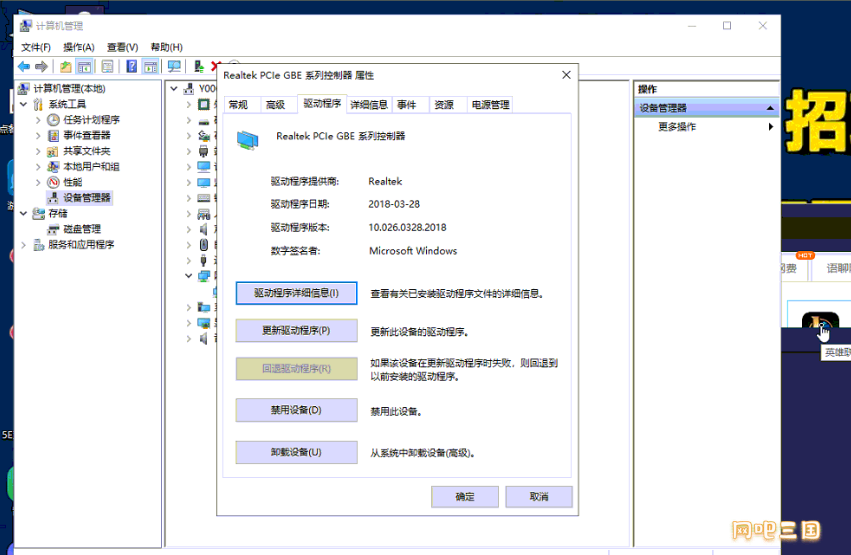851x555 pixels.
Task: Click the driver version 10.026.0328.2018
Action: (407, 227)
